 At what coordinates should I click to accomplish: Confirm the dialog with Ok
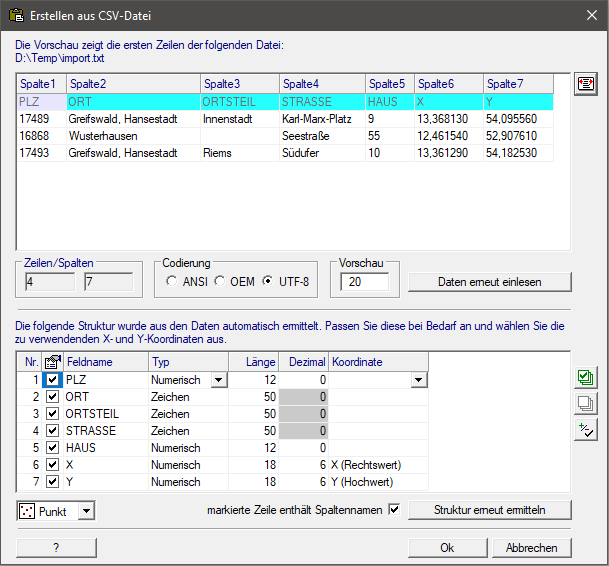tap(447, 548)
